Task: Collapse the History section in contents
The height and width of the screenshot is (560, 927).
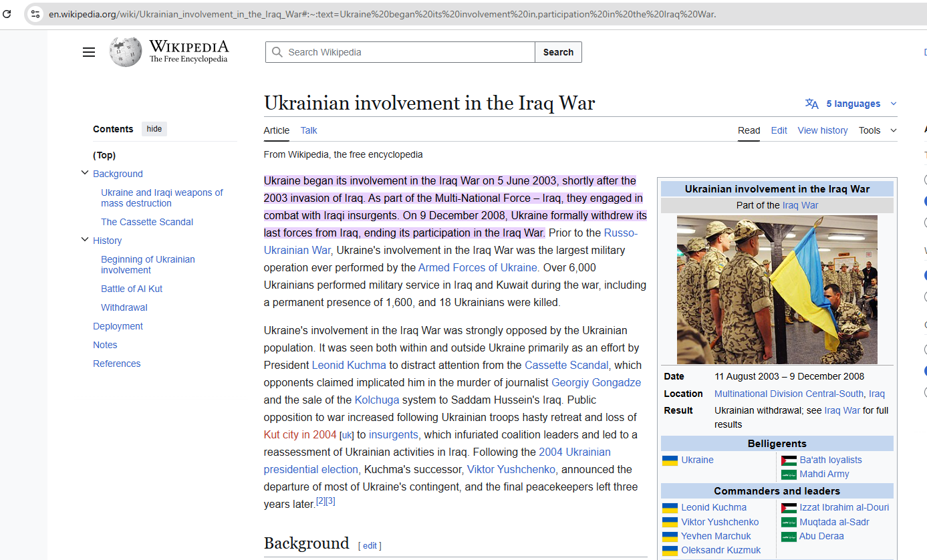Action: tap(85, 240)
